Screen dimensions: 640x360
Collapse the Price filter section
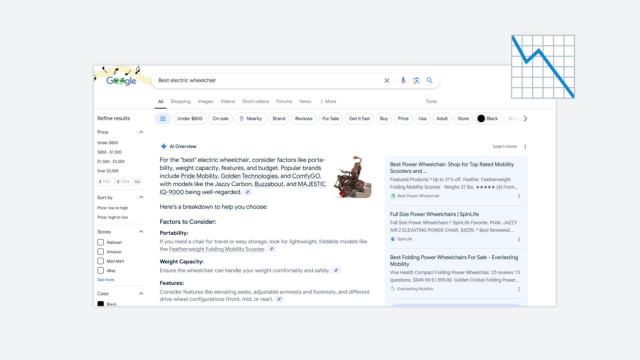point(141,132)
